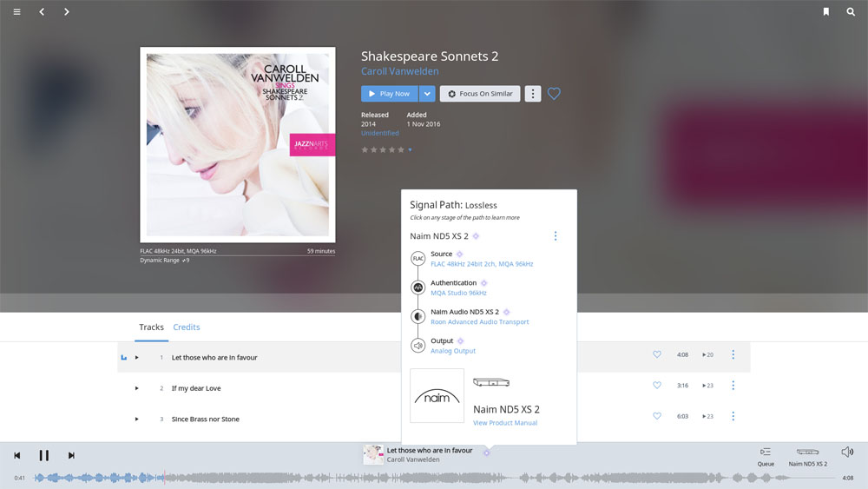This screenshot has width=868, height=489.
Task: Skip to the next track
Action: coord(71,455)
